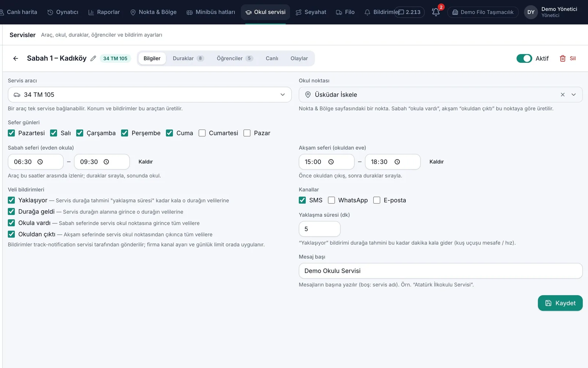Image resolution: width=588 pixels, height=368 pixels.
Task: Open clock picker for 15:00 start time
Action: click(x=331, y=162)
